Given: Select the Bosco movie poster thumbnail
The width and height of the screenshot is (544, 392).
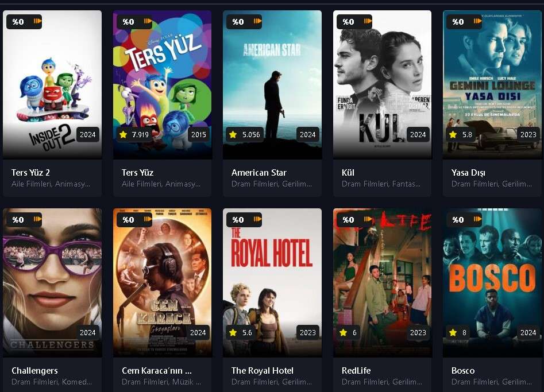Looking at the screenshot, I should (x=492, y=282).
